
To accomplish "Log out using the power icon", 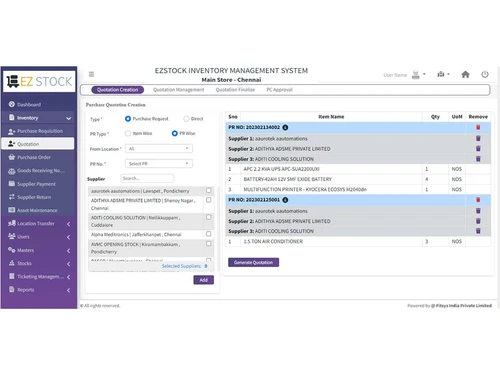I will coord(485,74).
